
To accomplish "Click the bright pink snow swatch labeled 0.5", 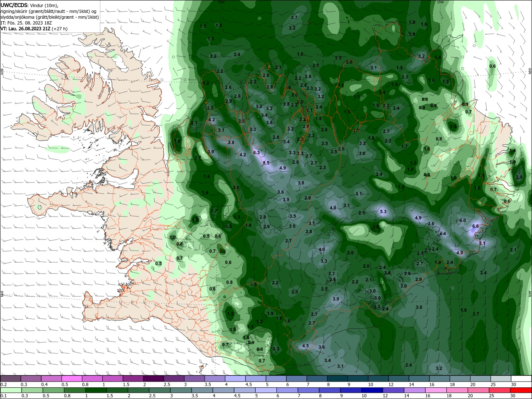I will (x=71, y=379).
